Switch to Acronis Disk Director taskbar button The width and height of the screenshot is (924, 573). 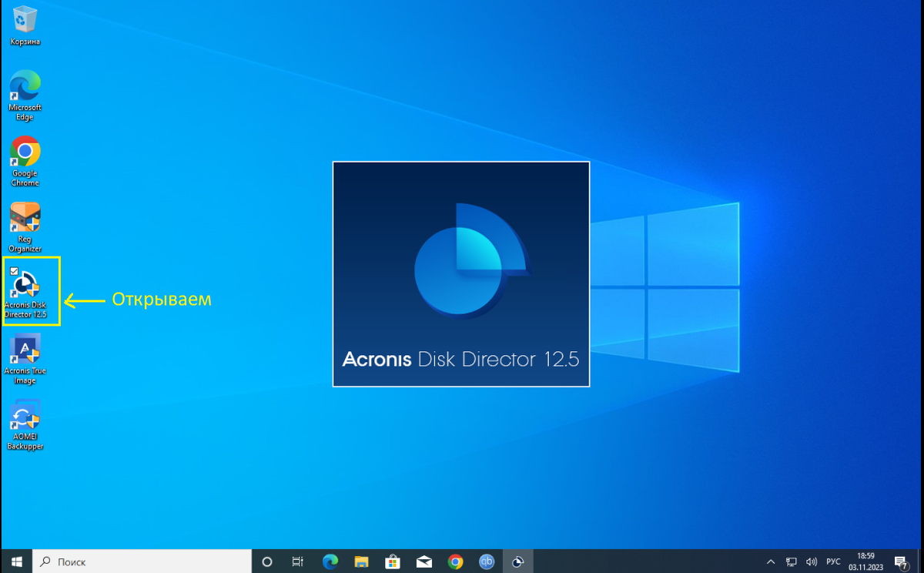(x=518, y=561)
